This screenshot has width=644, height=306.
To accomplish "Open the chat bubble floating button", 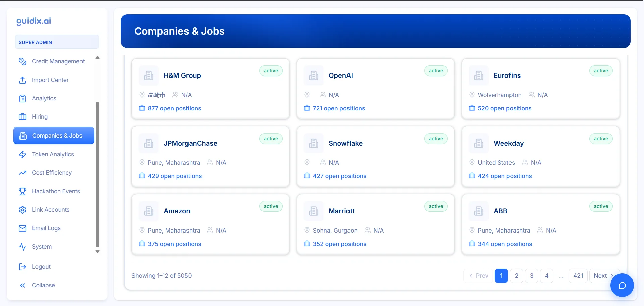I will [x=622, y=285].
